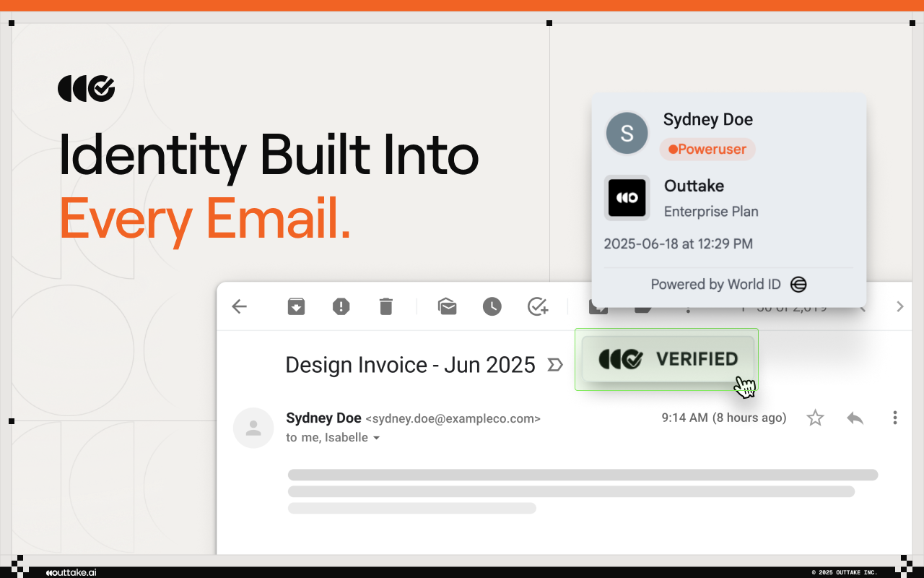Click the 2025-06-18 at 12:29 PM timestamp

[679, 244]
